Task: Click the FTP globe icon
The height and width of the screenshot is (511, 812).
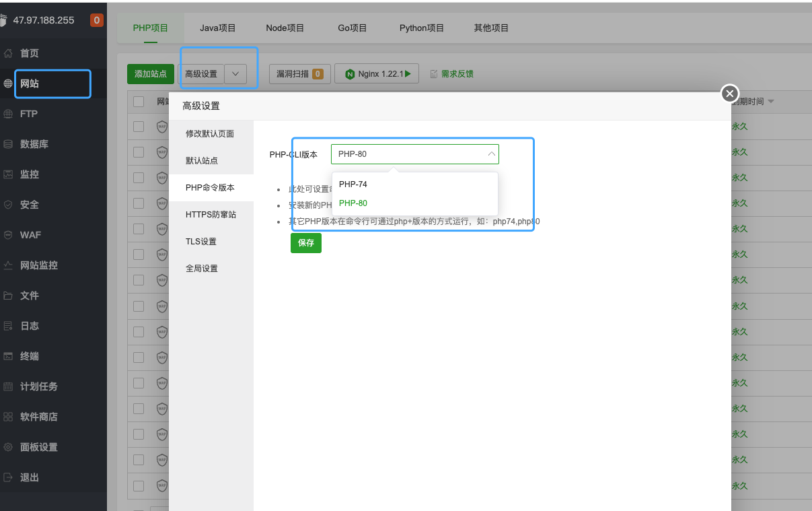Action: (x=8, y=114)
